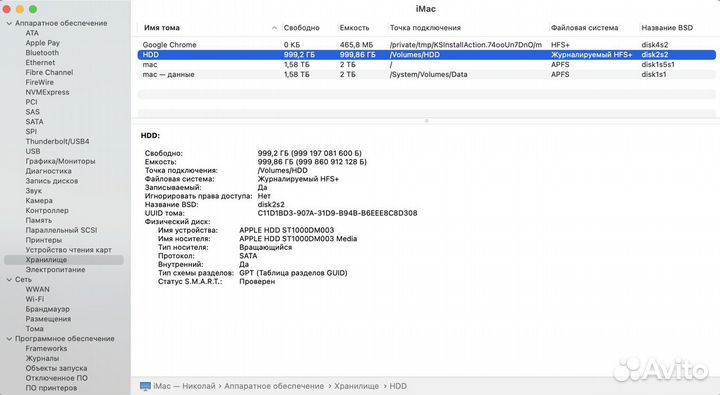Select Отключенное ПО in the sidebar

click(56, 378)
